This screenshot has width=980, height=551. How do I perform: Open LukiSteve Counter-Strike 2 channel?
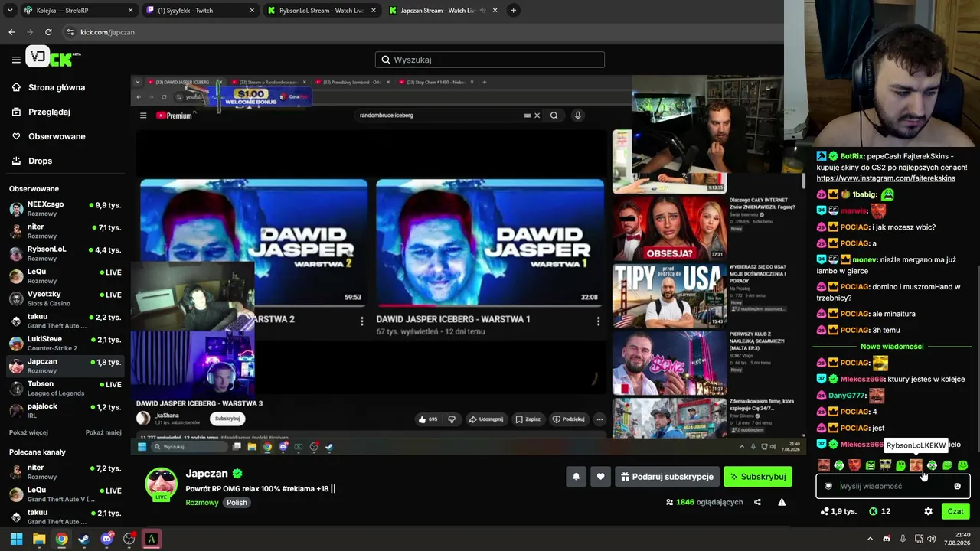click(x=65, y=343)
